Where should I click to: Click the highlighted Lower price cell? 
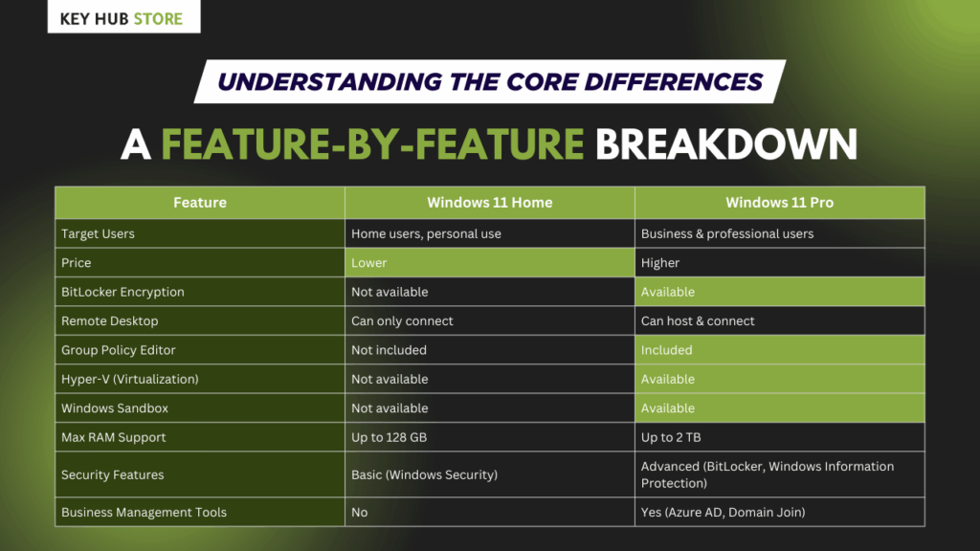(489, 263)
